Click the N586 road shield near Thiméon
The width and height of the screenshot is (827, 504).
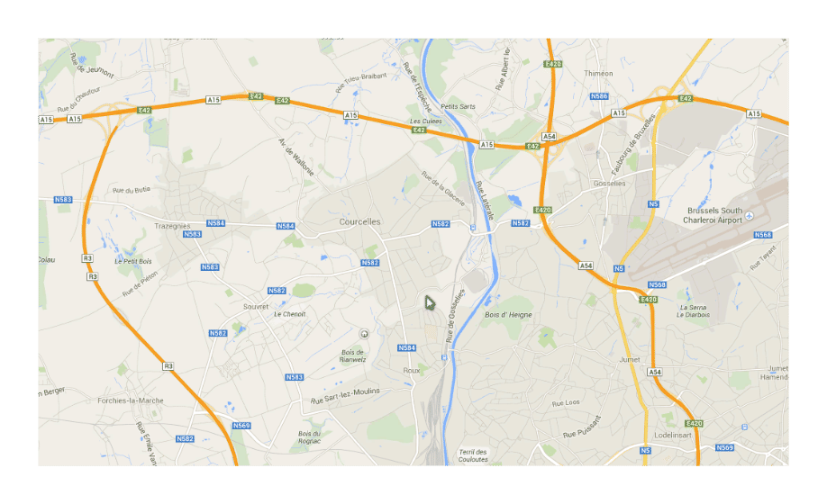coord(598,96)
